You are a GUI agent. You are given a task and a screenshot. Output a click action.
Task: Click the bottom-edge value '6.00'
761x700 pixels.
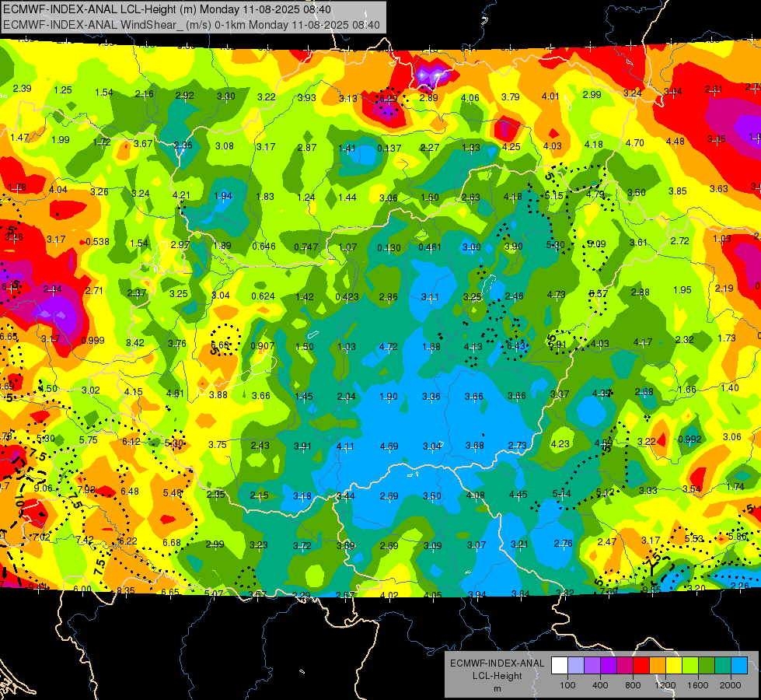point(82,590)
